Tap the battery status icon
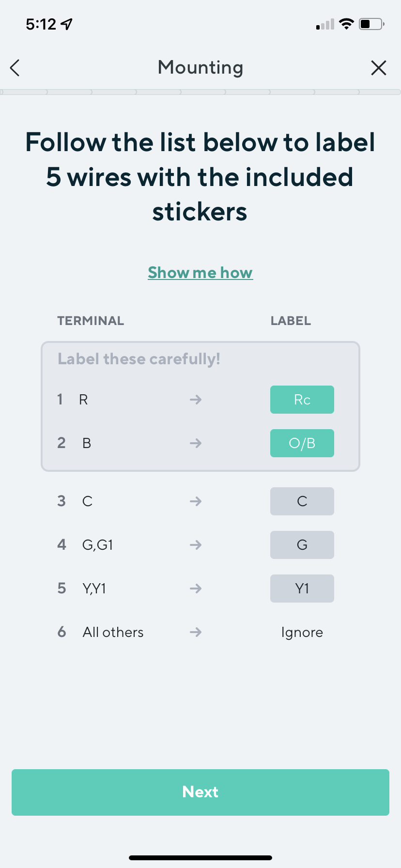Image resolution: width=401 pixels, height=868 pixels. click(371, 24)
